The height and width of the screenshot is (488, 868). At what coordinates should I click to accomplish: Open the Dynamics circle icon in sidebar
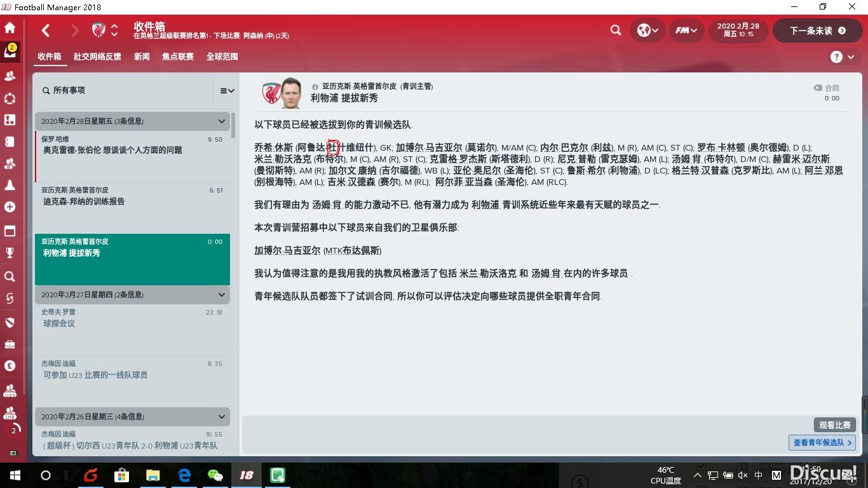(10, 98)
